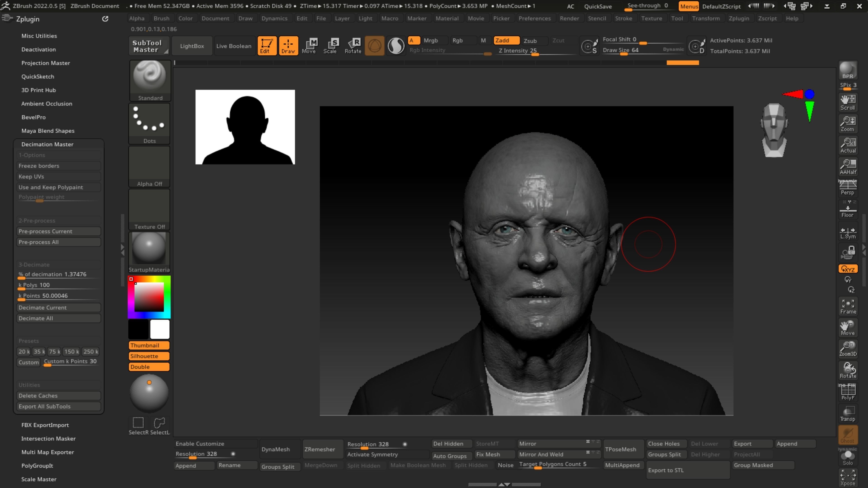Screen dimensions: 868x488
Task: Toggle XYZ rotation mode
Action: 848,269
